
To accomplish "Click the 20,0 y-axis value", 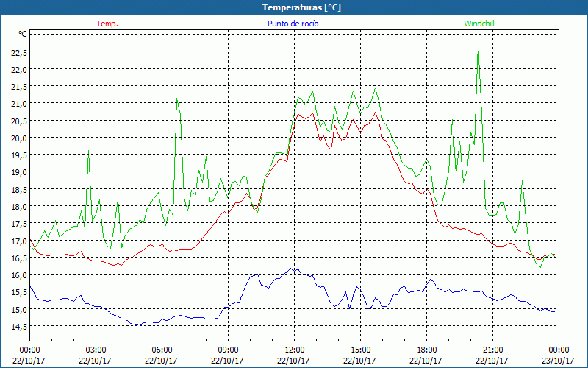I will [19, 138].
